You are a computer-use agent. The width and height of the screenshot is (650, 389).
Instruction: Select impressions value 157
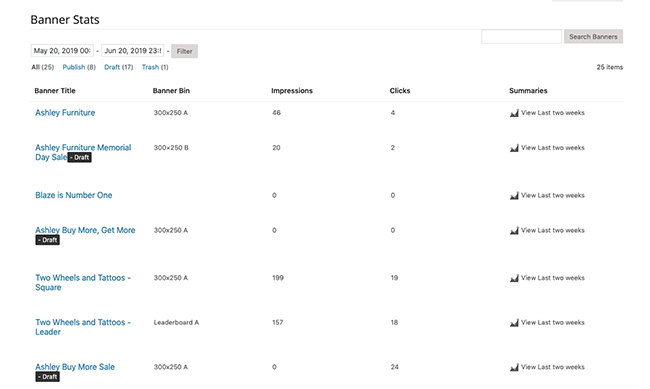point(278,322)
